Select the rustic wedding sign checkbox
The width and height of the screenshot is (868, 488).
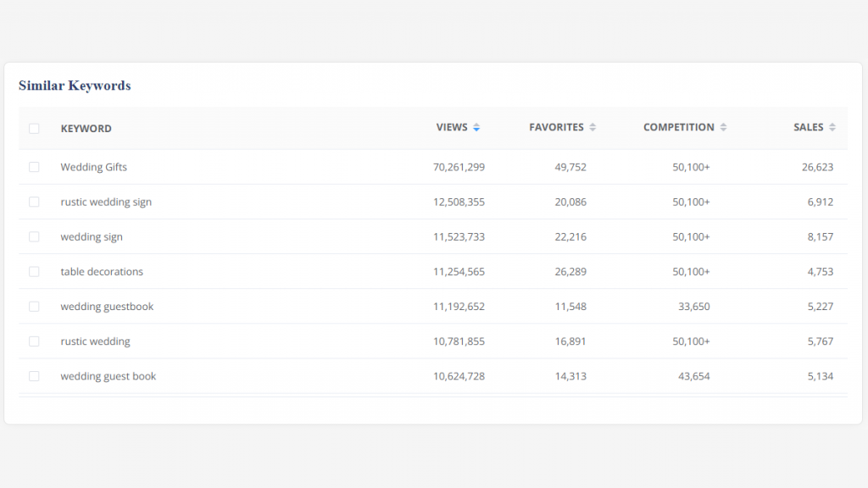pyautogui.click(x=34, y=202)
